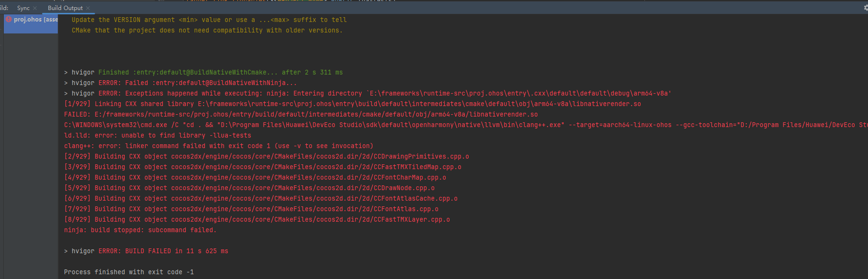Switch to the Sync tab
The image size is (868, 279).
(x=23, y=8)
